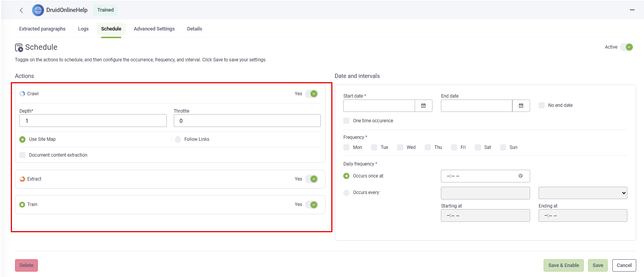
Task: Click the clock icon in Occurs once at
Action: (520, 176)
